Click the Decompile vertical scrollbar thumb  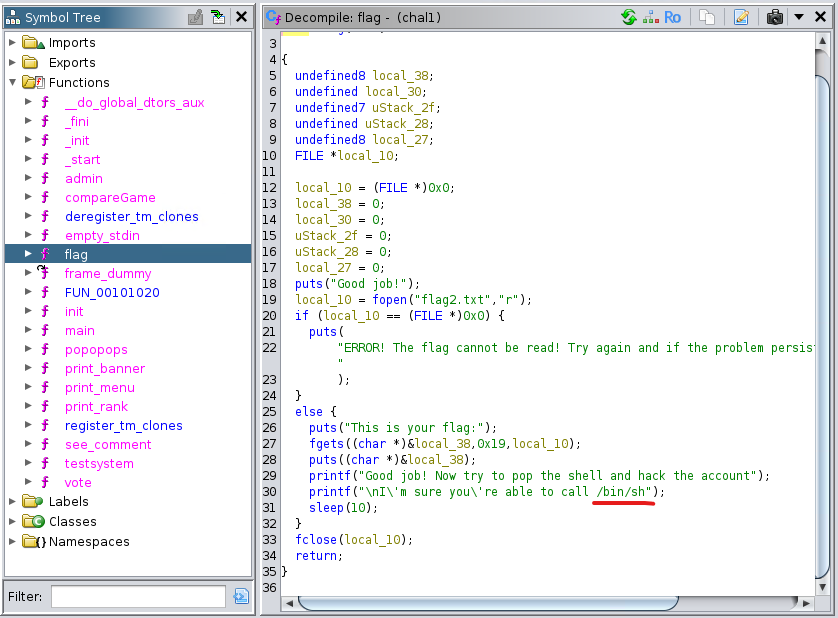click(823, 327)
